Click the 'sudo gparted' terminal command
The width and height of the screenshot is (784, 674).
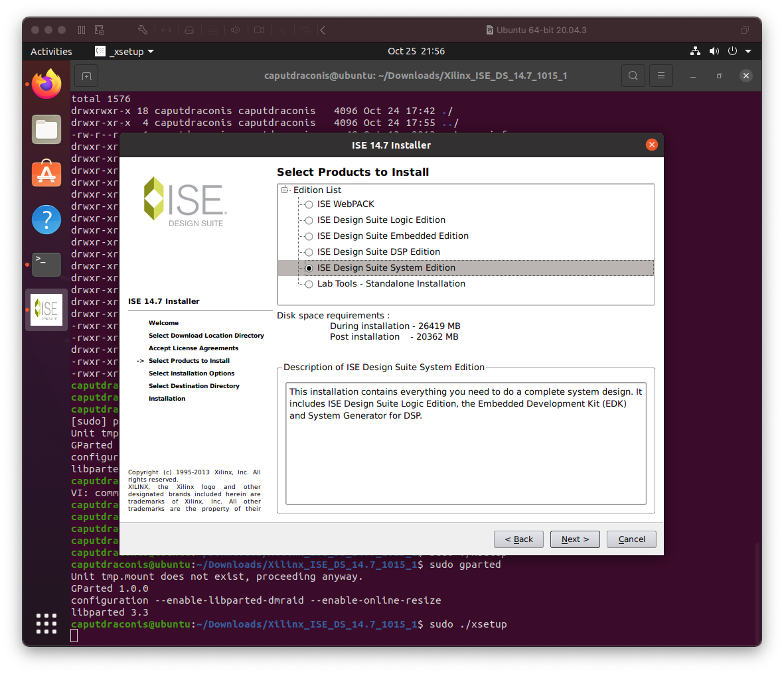(465, 565)
